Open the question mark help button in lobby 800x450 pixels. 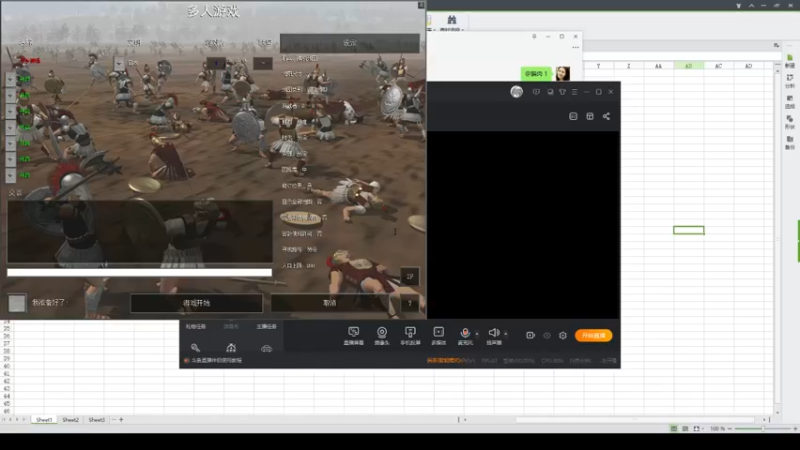409,303
